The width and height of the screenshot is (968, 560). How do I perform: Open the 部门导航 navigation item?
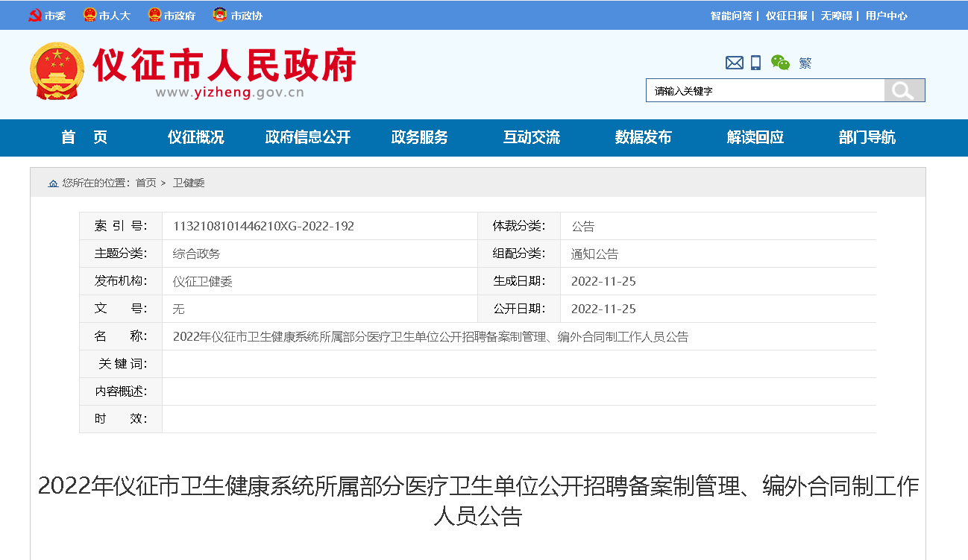(867, 137)
